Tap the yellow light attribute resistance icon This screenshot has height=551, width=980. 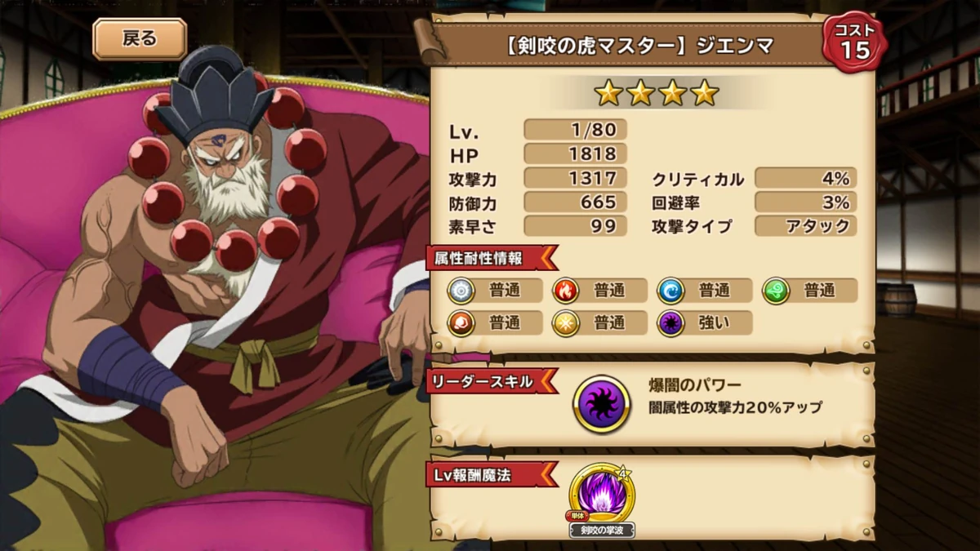[x=566, y=322]
